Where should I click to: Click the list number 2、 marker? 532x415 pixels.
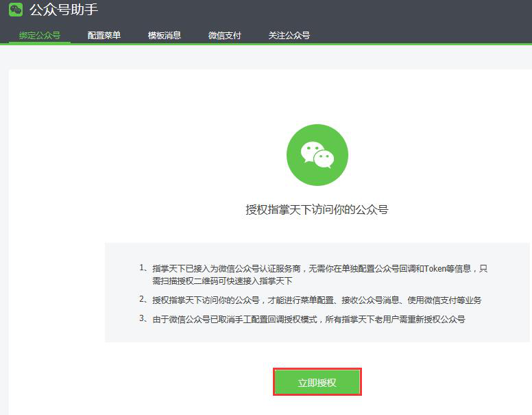pos(143,300)
